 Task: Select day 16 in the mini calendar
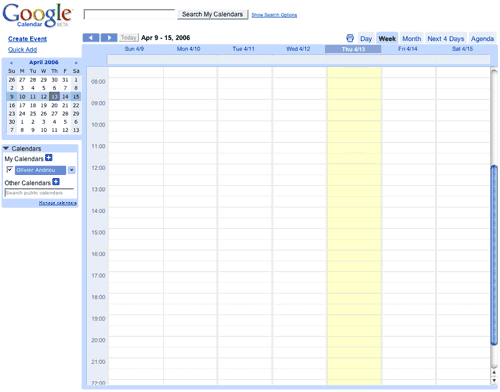[12, 105]
